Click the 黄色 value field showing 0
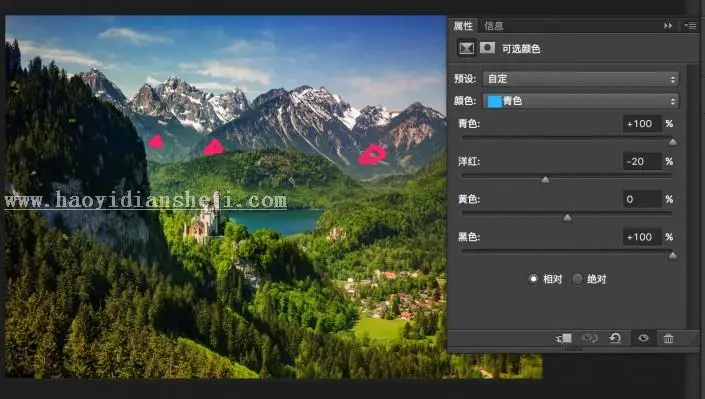Screen dimensions: 705x399 (642, 199)
